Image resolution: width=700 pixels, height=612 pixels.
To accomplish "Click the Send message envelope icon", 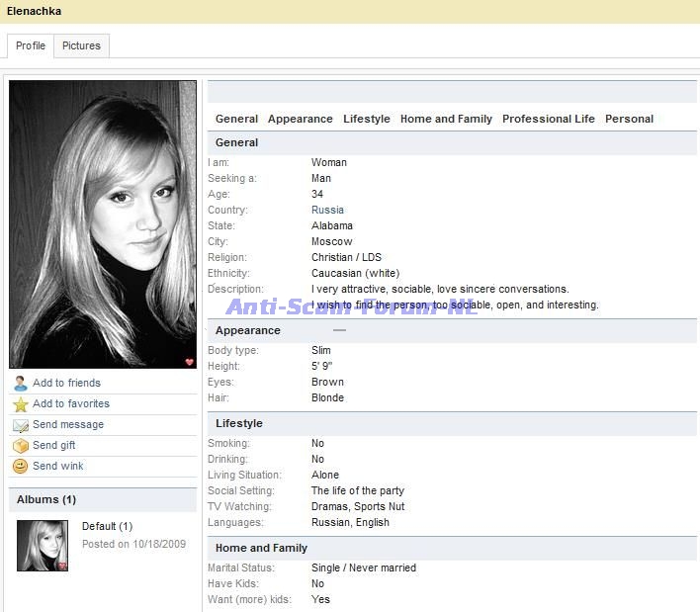I will tap(20, 425).
